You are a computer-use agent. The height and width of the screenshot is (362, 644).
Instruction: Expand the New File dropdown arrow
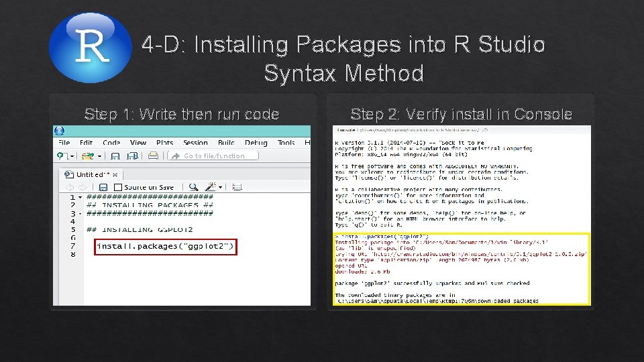click(72, 156)
